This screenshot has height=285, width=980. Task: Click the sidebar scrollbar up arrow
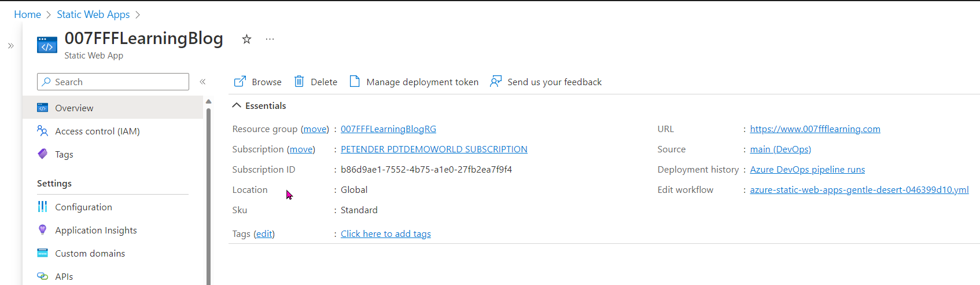click(209, 102)
